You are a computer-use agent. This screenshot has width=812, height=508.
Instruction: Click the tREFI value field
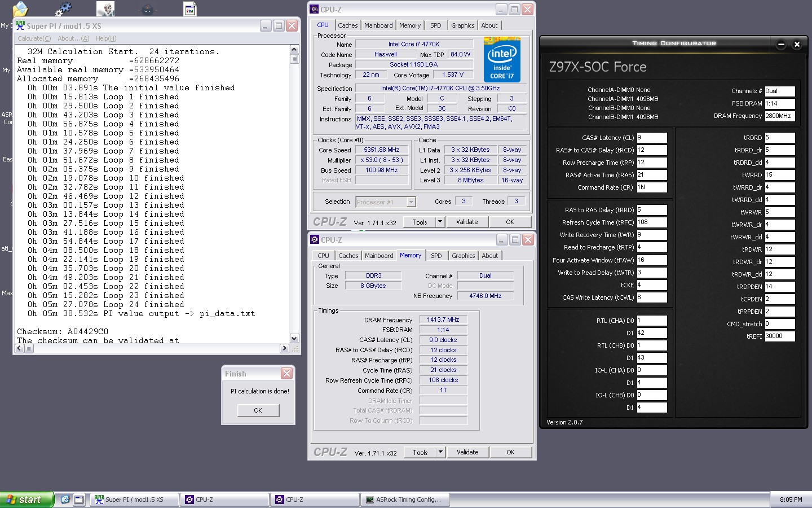pyautogui.click(x=780, y=336)
